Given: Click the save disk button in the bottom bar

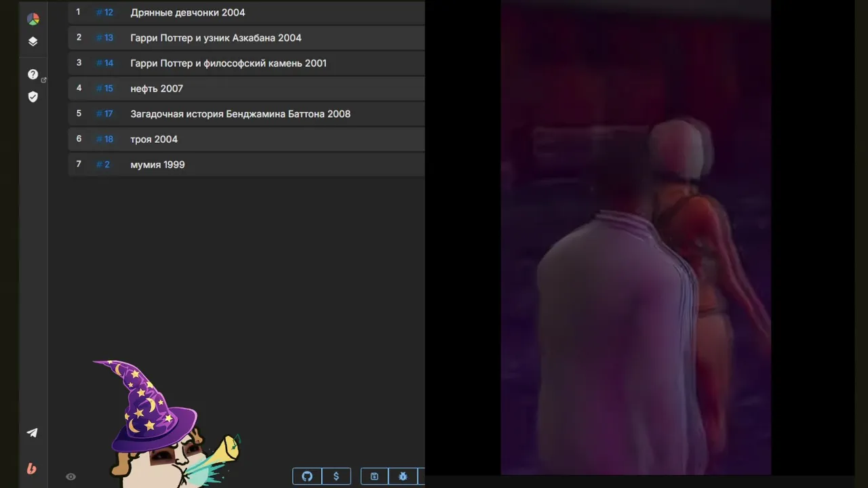Looking at the screenshot, I should (x=374, y=476).
